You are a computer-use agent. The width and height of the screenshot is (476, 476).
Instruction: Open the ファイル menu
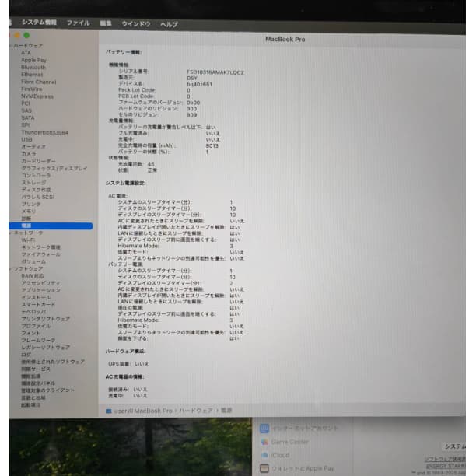79,23
